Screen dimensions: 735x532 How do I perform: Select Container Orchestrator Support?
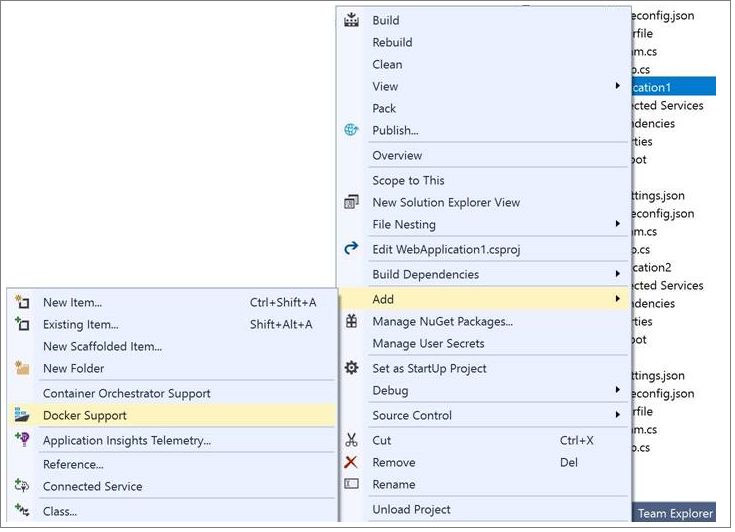click(126, 393)
